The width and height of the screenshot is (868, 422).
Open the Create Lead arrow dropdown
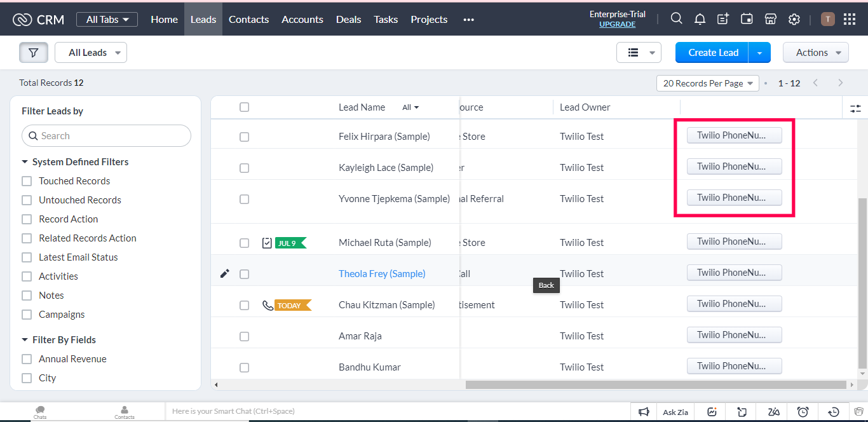click(x=759, y=53)
